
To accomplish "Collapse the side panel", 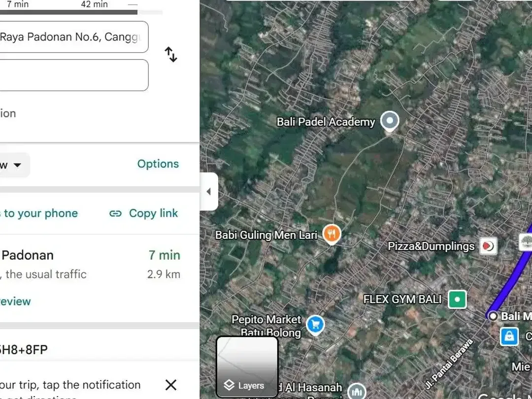I will click(209, 192).
